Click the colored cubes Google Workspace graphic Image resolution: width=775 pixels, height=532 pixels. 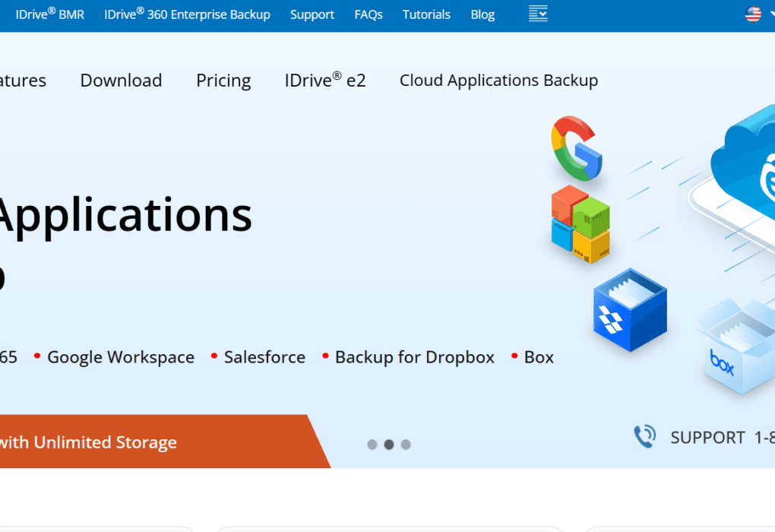[579, 224]
